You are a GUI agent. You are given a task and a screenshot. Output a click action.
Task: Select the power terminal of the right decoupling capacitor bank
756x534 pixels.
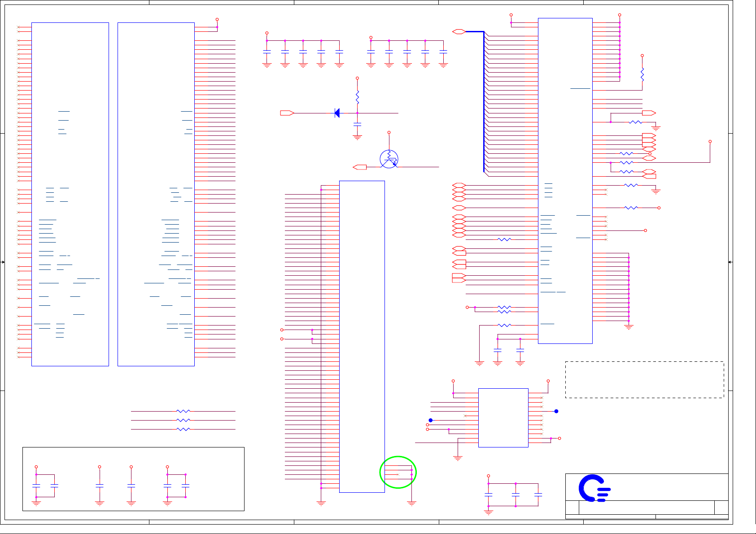tap(371, 38)
